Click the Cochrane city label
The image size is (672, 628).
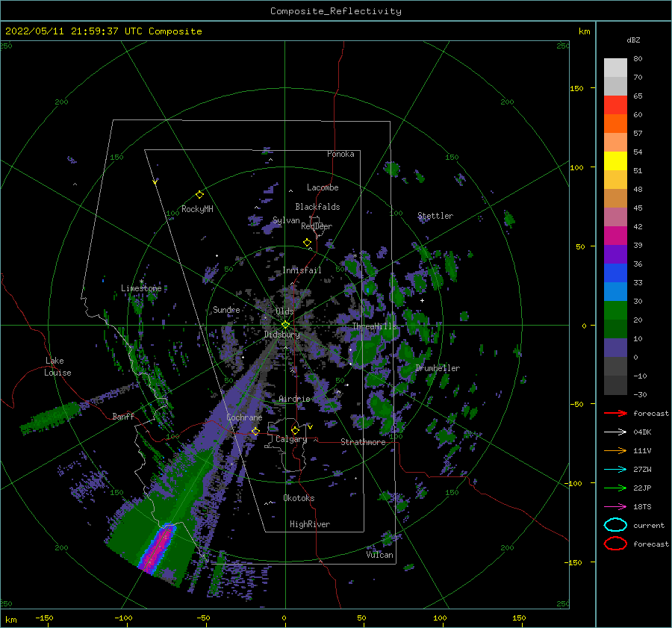tap(244, 417)
